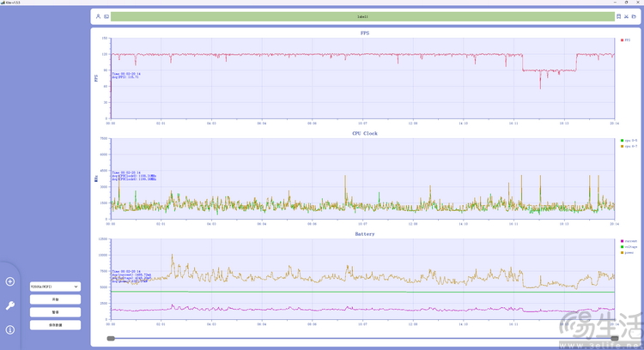The height and width of the screenshot is (350, 644).
Task: Toggle the voltage series in Battery legend
Action: coord(629,247)
